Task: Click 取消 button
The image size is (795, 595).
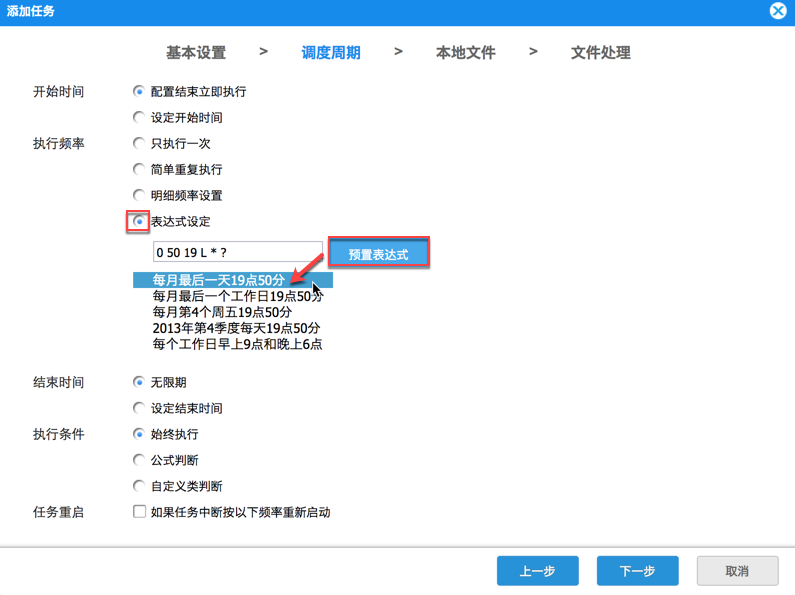Action: coord(737,571)
